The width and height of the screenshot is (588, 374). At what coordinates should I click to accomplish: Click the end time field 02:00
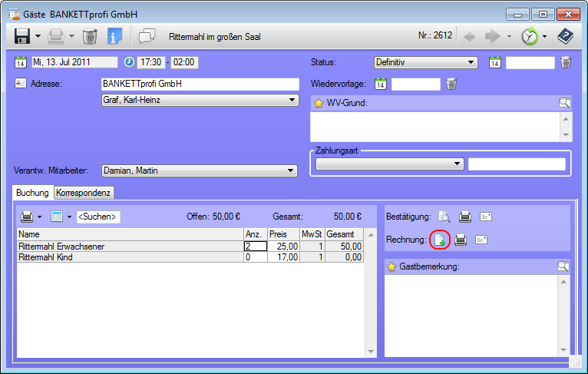[x=184, y=62]
